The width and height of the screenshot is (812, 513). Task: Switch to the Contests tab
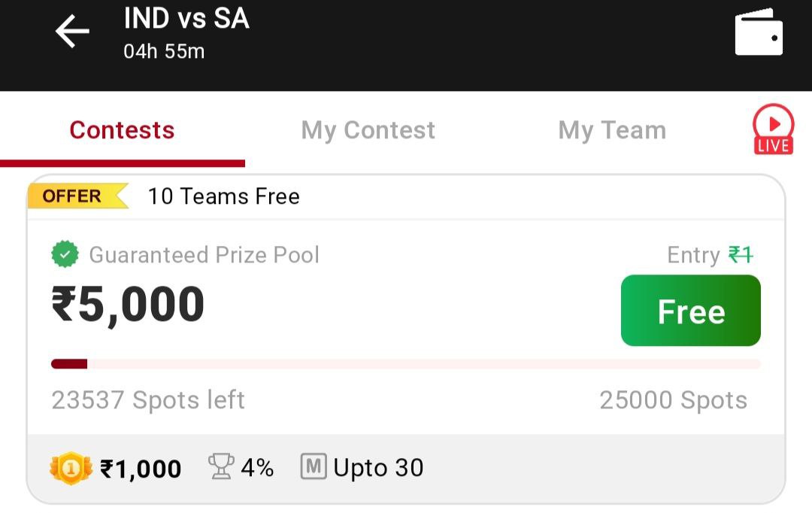[122, 130]
